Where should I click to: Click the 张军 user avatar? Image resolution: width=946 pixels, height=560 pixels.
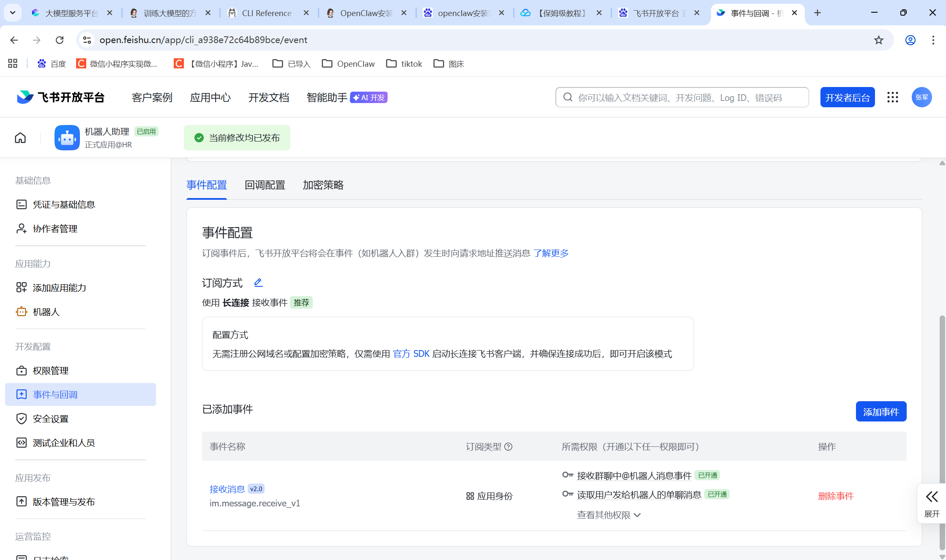(921, 98)
